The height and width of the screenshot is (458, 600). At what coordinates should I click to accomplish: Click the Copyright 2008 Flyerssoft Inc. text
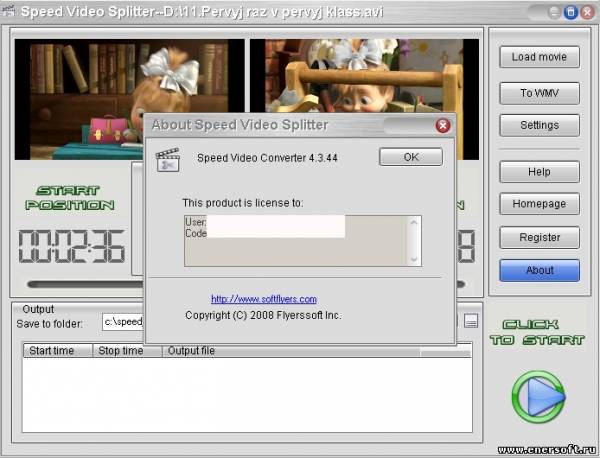tap(263, 315)
